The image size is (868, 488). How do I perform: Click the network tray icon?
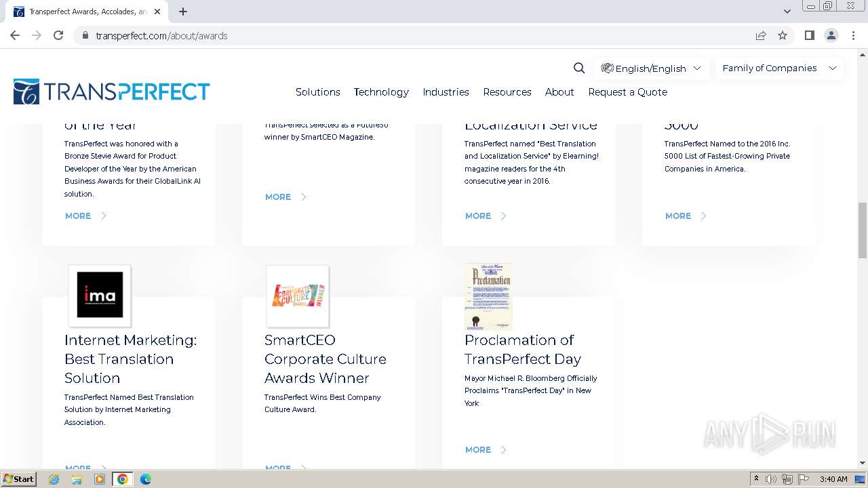point(787,479)
